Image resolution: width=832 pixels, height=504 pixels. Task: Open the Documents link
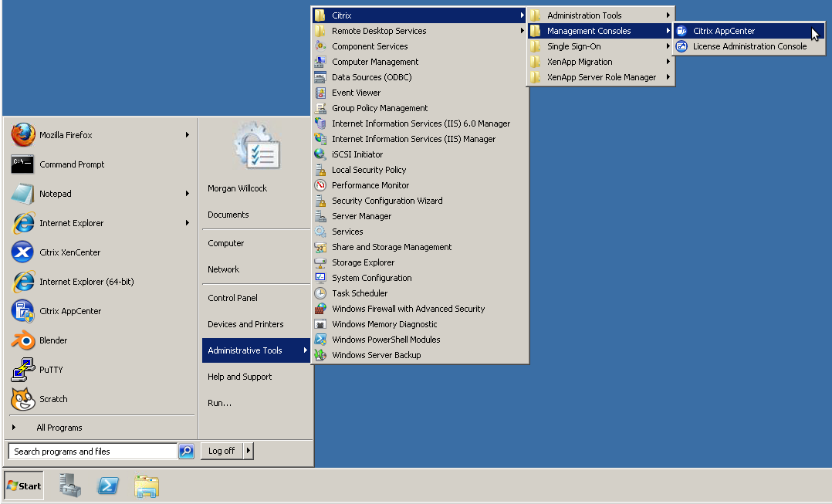click(x=228, y=215)
